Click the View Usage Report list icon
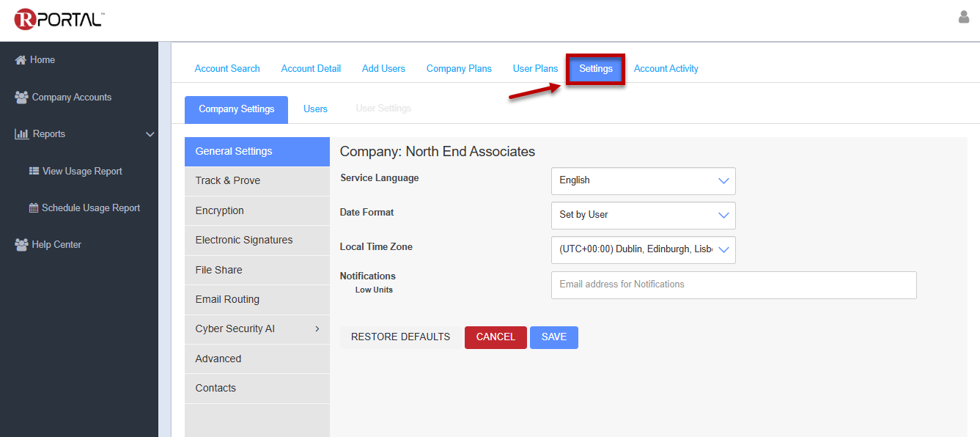Screen dimensions: 980x437 click(x=34, y=171)
